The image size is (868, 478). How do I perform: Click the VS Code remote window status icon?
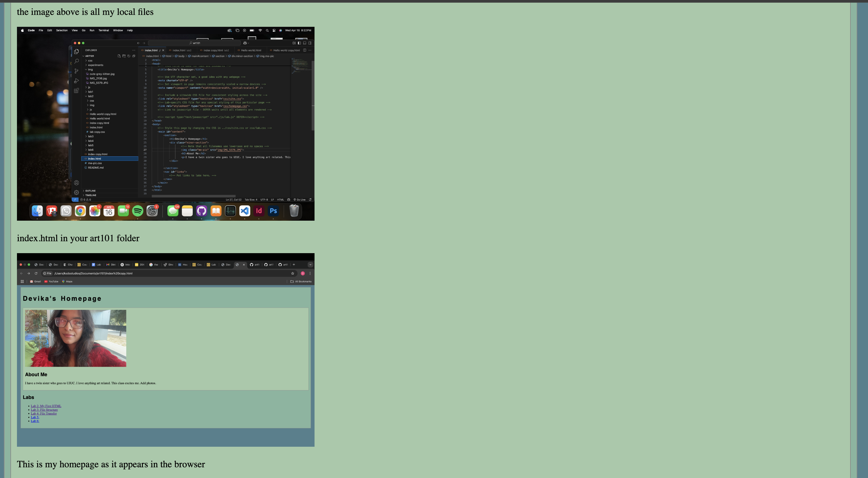click(75, 199)
